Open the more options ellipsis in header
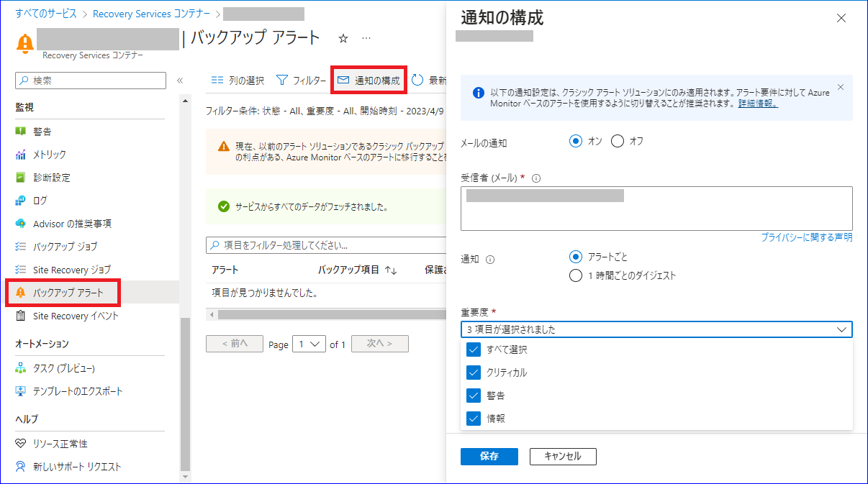The height and width of the screenshot is (484, 868). pyautogui.click(x=366, y=38)
